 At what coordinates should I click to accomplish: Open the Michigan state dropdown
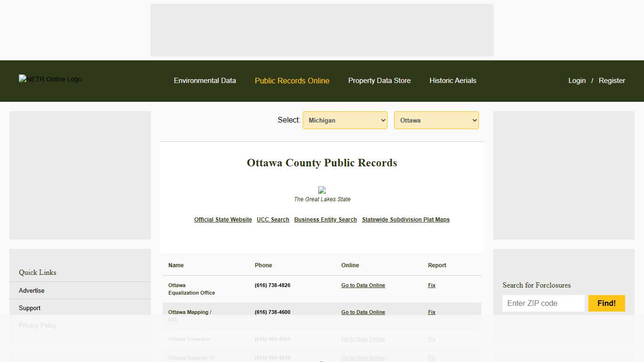[345, 120]
